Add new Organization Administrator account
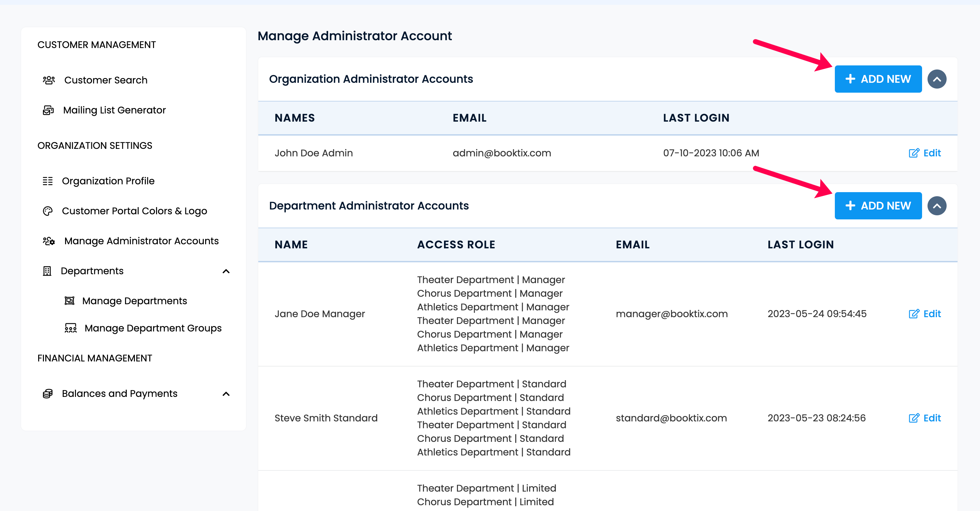The width and height of the screenshot is (980, 511). (878, 79)
